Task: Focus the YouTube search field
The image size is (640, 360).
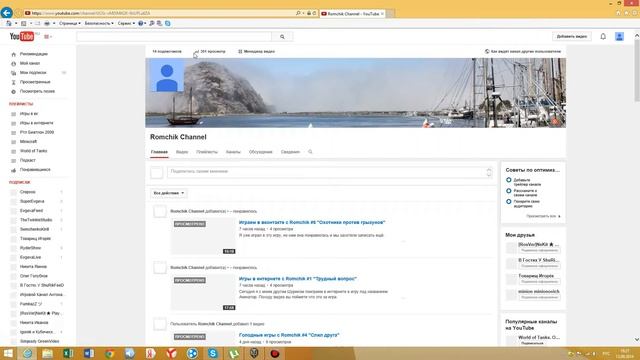Action: point(174,37)
